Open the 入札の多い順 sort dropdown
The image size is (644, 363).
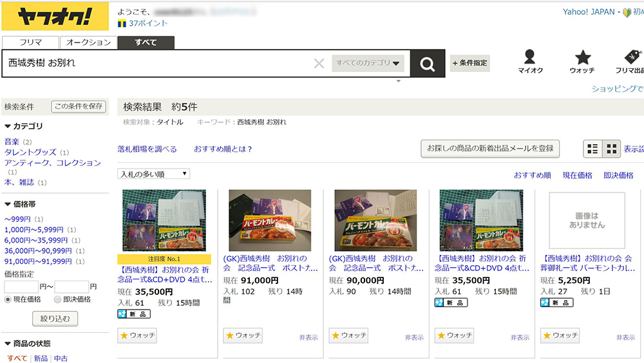154,174
